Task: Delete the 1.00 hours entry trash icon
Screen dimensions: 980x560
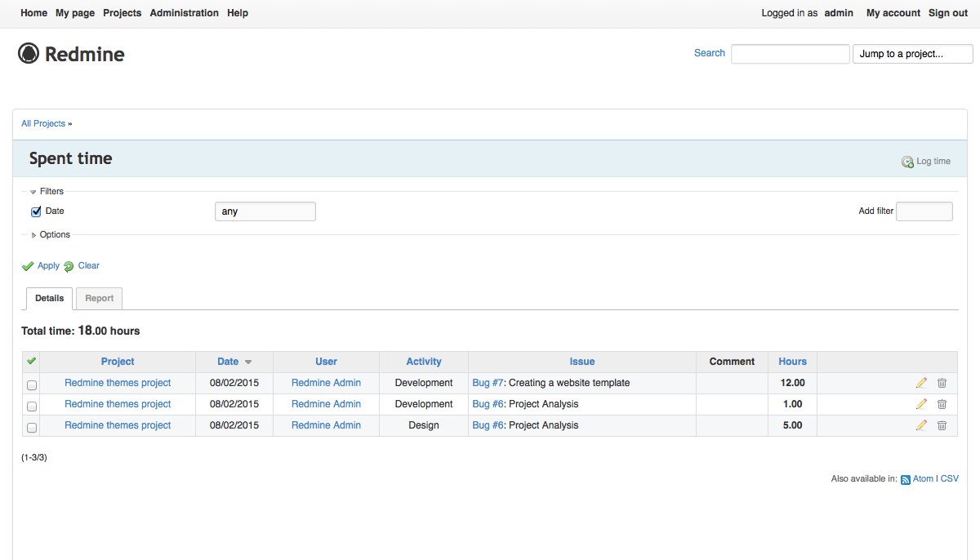Action: pos(942,404)
